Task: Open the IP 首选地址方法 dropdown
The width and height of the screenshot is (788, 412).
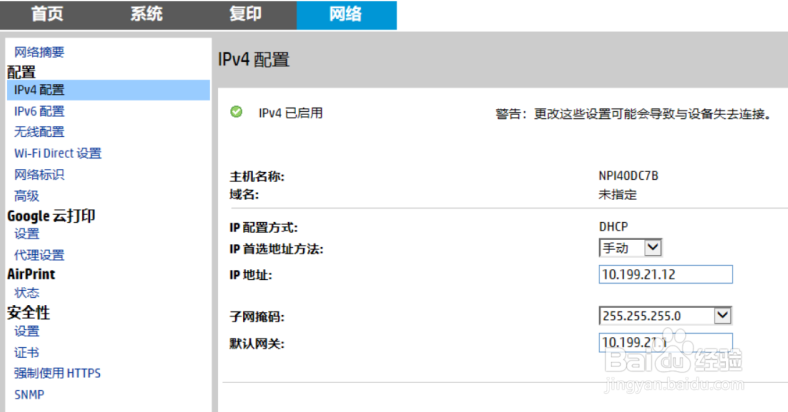Action: point(630,248)
